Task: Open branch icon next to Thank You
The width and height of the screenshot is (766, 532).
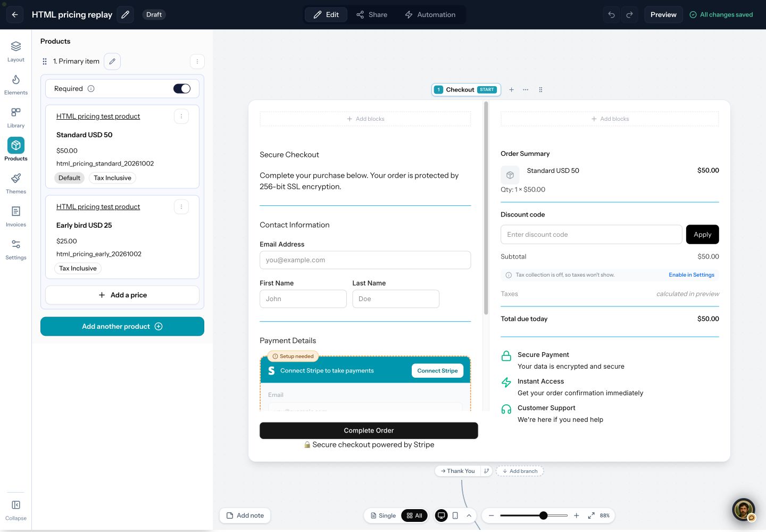Action: pos(486,471)
